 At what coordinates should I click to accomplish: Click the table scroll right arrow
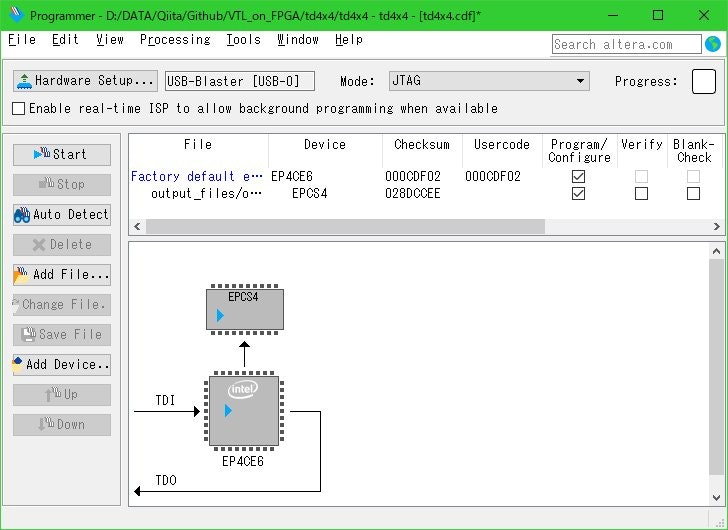coord(716,226)
